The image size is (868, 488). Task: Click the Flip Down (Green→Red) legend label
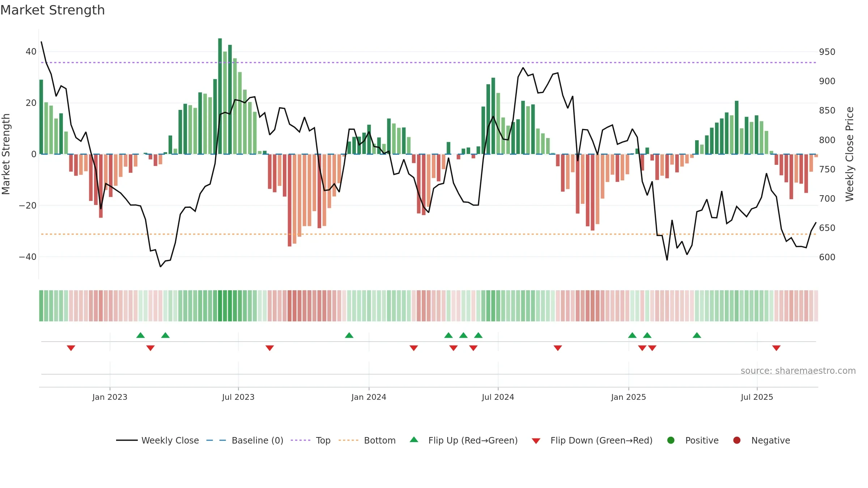[x=601, y=440]
